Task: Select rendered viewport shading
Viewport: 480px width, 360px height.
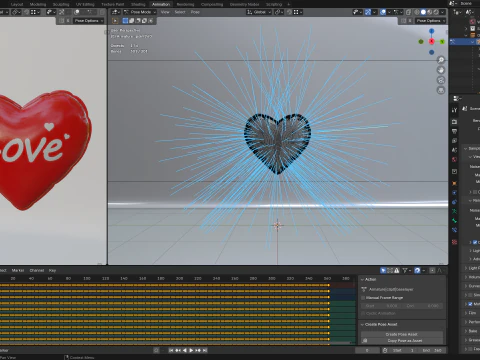Action: (x=436, y=12)
